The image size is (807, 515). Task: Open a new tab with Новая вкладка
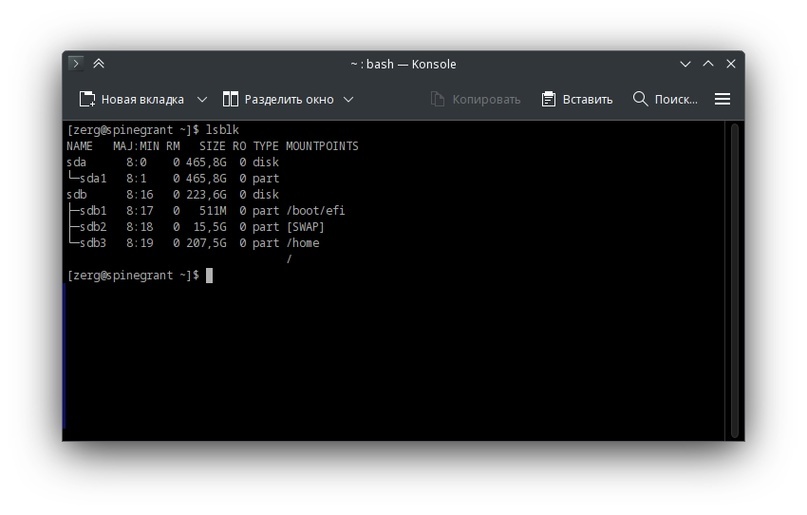131,99
